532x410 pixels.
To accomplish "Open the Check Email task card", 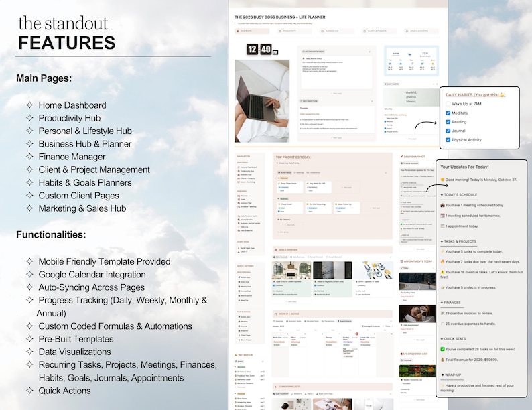I will (x=289, y=208).
